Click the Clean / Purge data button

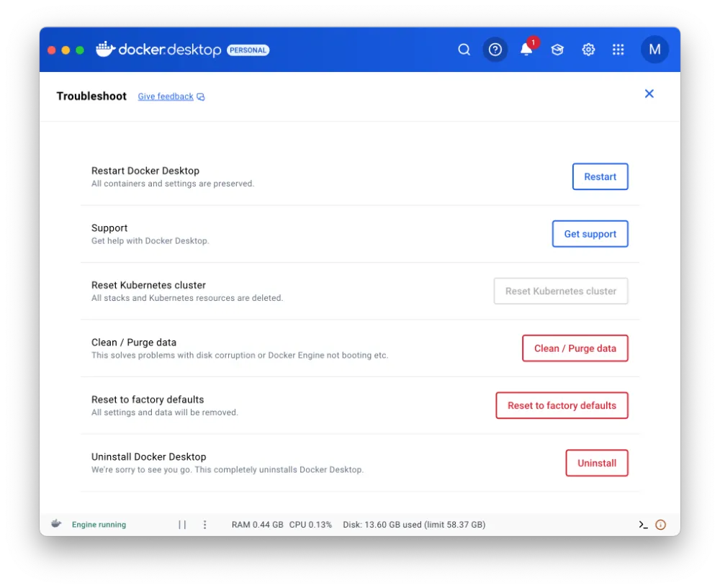[575, 348]
